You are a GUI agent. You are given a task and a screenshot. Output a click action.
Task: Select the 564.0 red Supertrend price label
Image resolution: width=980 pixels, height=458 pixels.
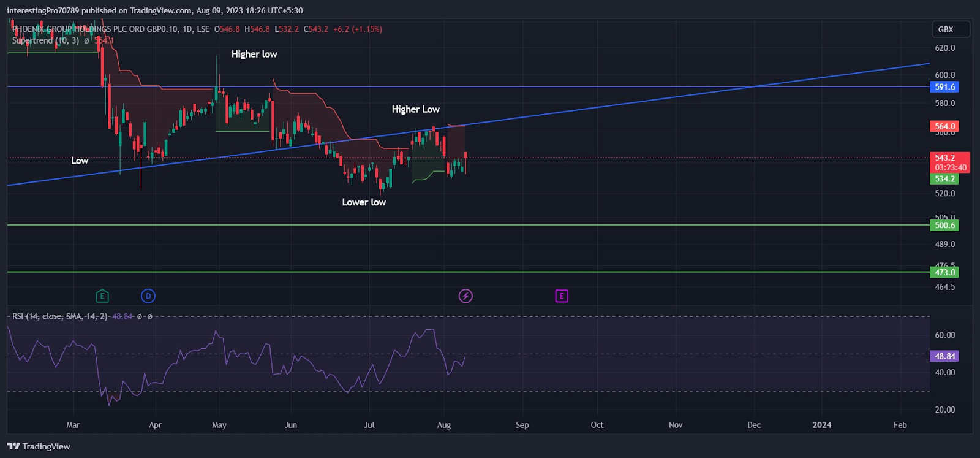pyautogui.click(x=944, y=126)
